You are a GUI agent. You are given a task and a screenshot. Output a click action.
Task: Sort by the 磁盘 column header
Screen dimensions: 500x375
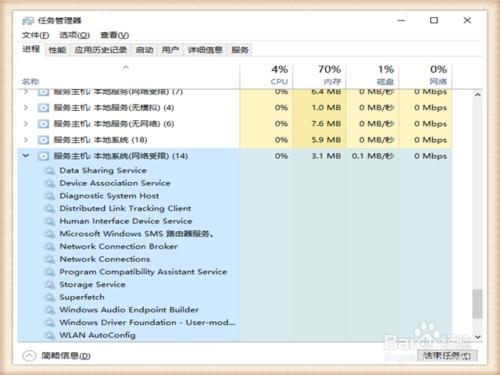372,76
